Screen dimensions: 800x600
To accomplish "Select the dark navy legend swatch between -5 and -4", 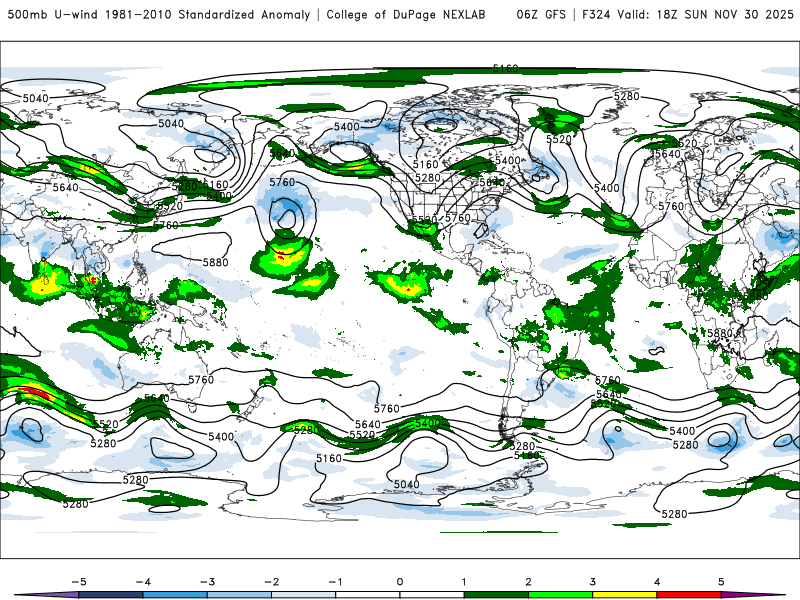I will pos(111,595).
